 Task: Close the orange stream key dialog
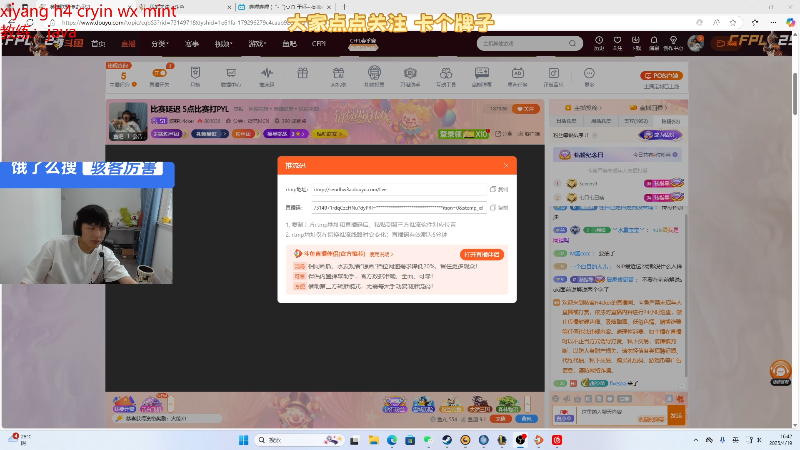point(506,165)
